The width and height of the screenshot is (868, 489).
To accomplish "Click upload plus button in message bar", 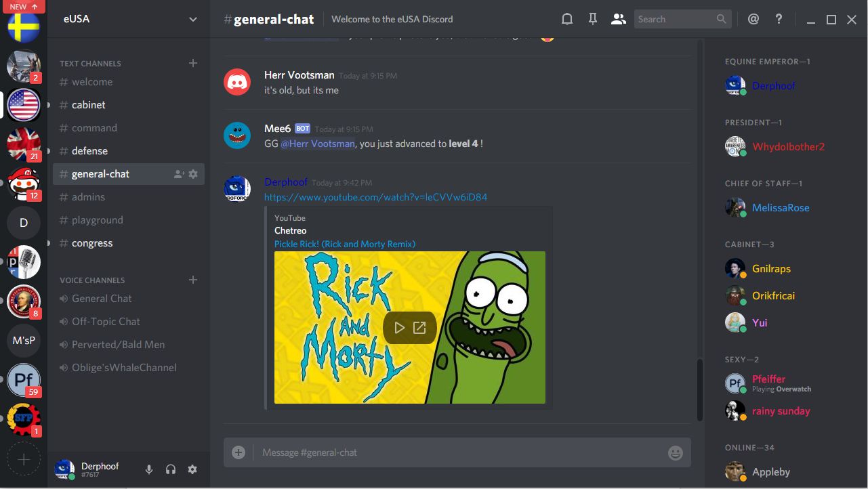I will (x=239, y=452).
